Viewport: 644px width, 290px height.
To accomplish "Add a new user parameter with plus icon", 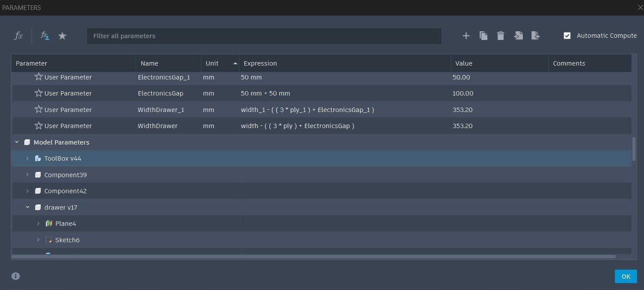I will [466, 36].
